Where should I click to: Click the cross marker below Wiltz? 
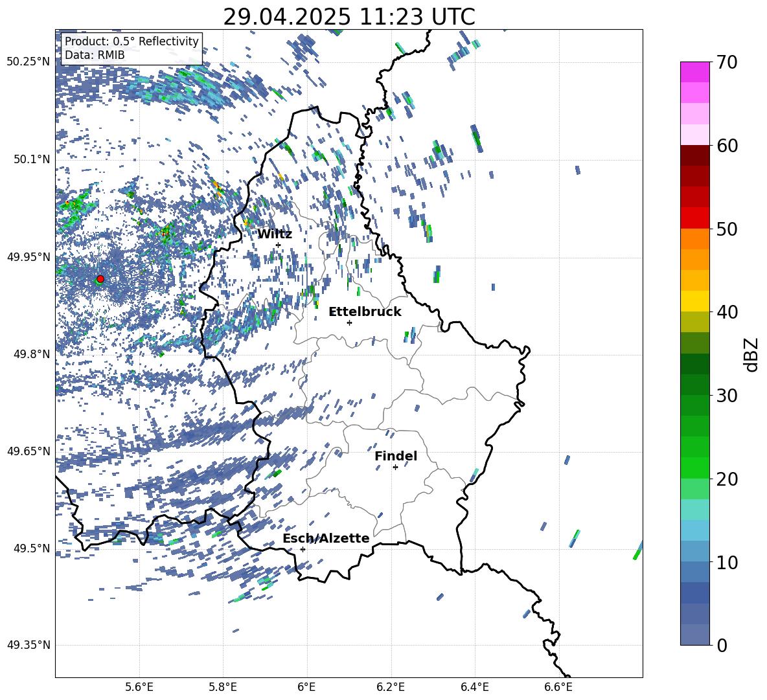[x=278, y=245]
